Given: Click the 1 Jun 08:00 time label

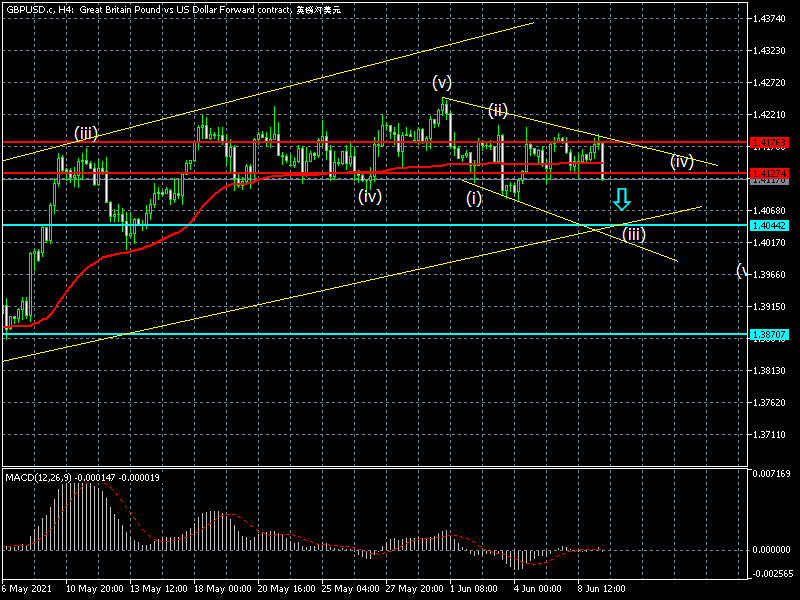Looking at the screenshot, I should 474,589.
